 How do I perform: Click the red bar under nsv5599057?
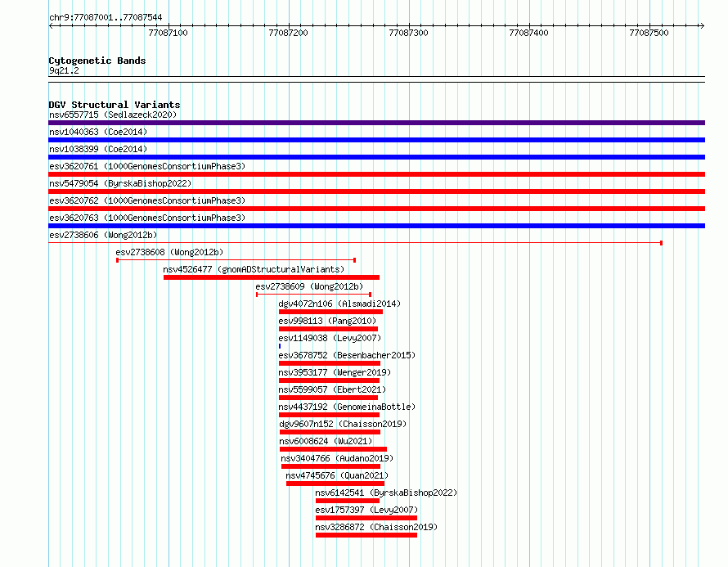(328, 398)
